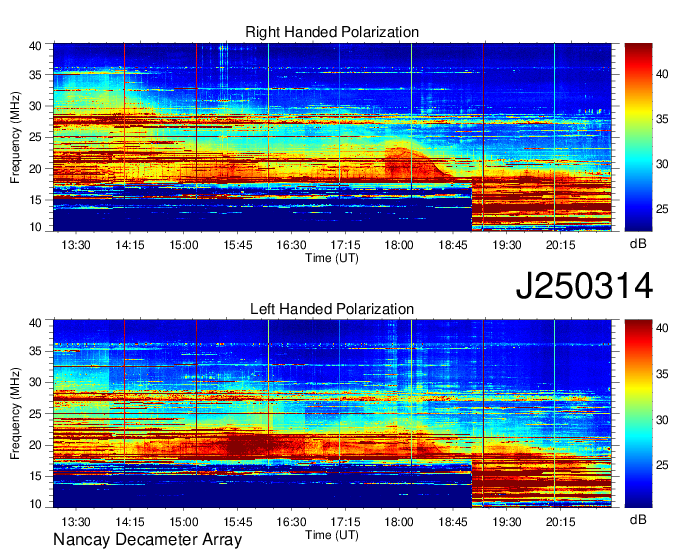Click the 14:15 tick label on bottom plot
Screen dimensions: 680x552
click(130, 522)
